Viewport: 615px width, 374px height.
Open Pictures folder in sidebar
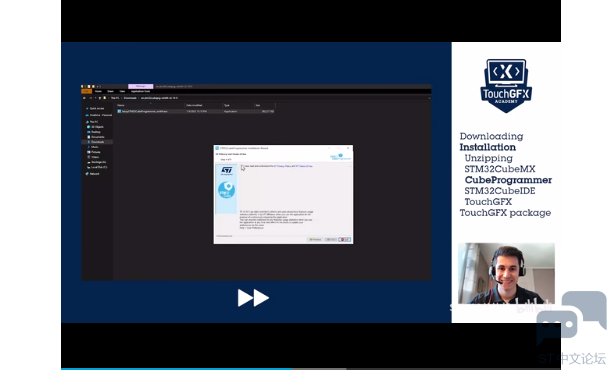click(x=95, y=152)
